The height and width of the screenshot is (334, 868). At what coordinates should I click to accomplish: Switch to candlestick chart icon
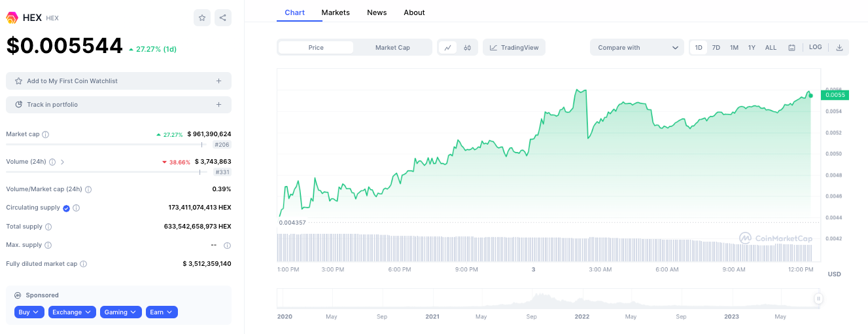coord(467,48)
